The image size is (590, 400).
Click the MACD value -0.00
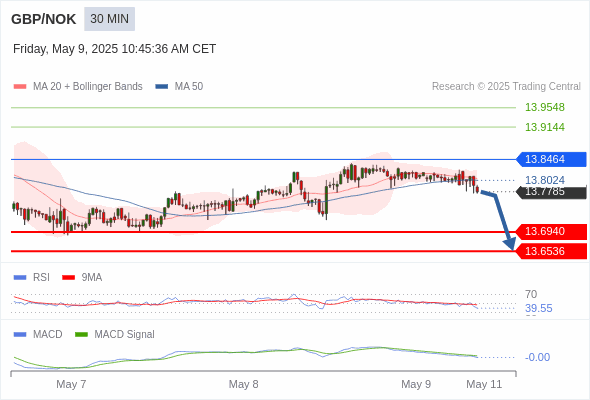pyautogui.click(x=537, y=357)
